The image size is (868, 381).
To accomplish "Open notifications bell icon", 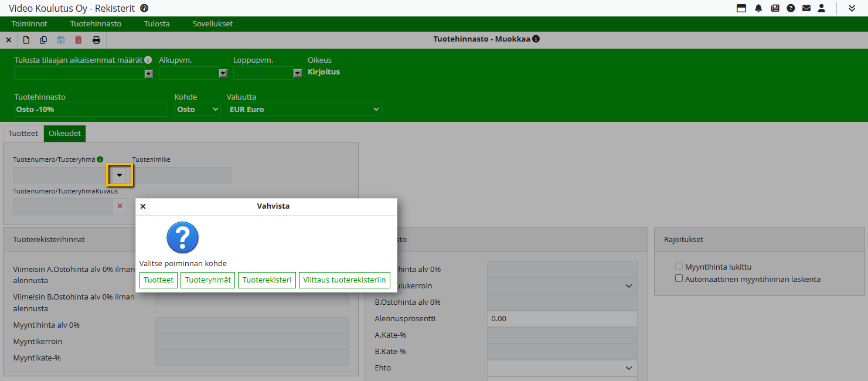I will tap(758, 8).
